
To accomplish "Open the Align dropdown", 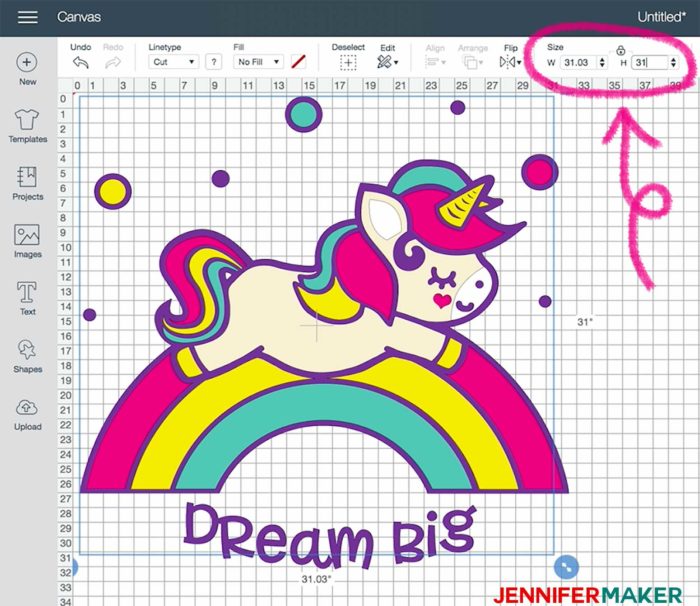I will pyautogui.click(x=435, y=62).
